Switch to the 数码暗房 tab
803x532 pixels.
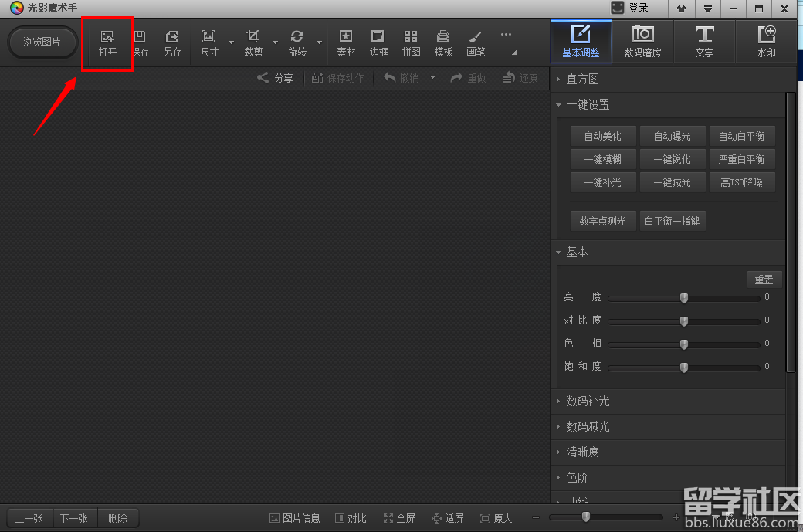click(642, 42)
